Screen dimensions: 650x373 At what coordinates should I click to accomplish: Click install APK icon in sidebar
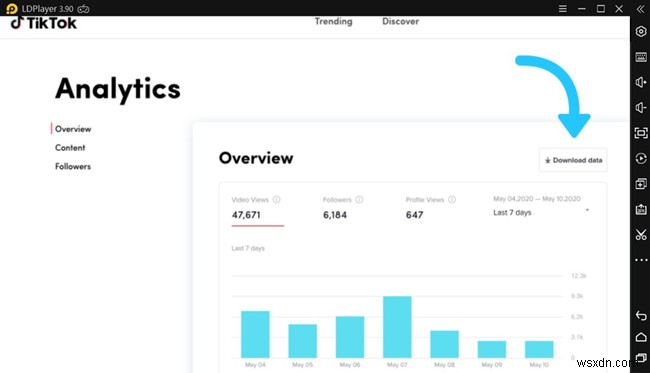(x=641, y=209)
